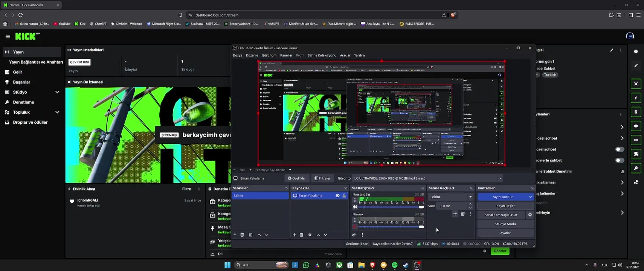Click Kick wrench icon in right rail
The image size is (644, 271).
coord(636,168)
